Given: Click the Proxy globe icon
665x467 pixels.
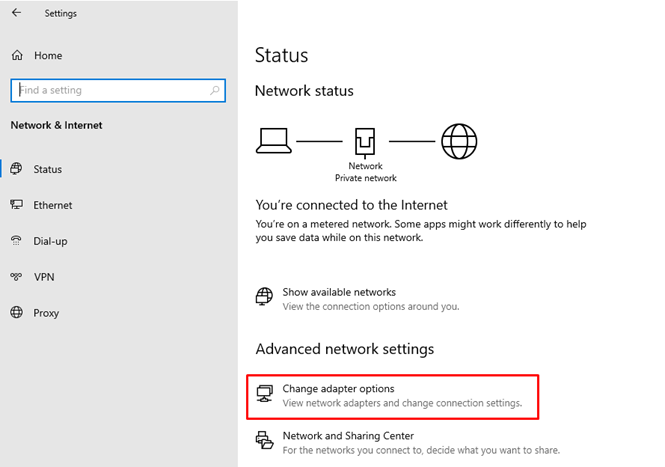Looking at the screenshot, I should point(17,313).
